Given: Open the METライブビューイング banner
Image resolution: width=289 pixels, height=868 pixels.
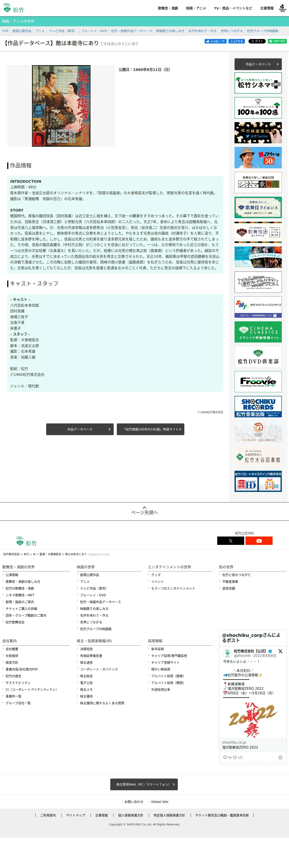Looking at the screenshot, I should [x=258, y=257].
